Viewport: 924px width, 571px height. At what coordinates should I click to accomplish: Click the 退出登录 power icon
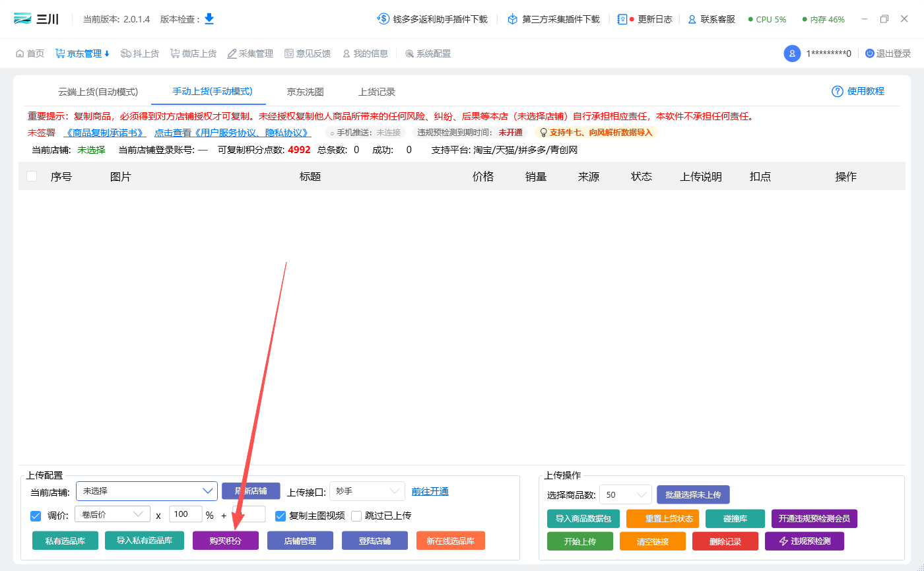(x=870, y=53)
